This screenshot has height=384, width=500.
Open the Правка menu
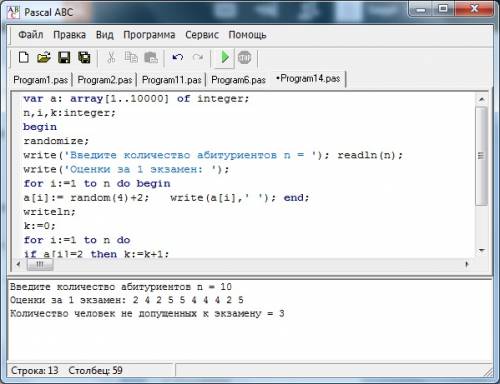click(x=69, y=35)
